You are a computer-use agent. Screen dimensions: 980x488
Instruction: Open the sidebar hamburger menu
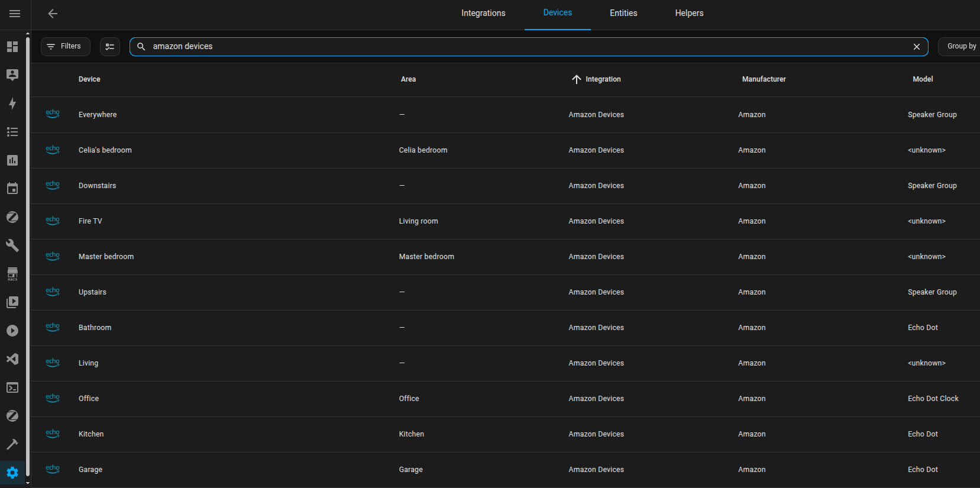(15, 14)
